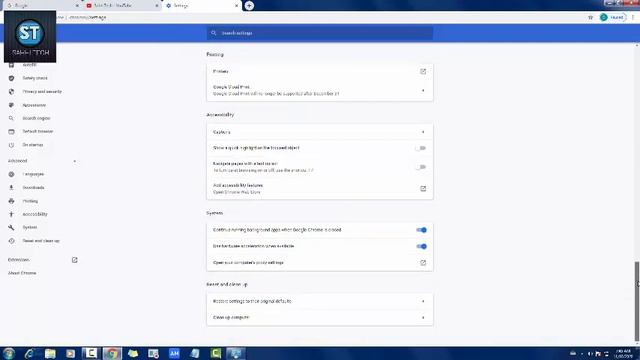Screen dimensions: 640x360
Task: Bookmark this page with the star icon
Action: [590, 18]
